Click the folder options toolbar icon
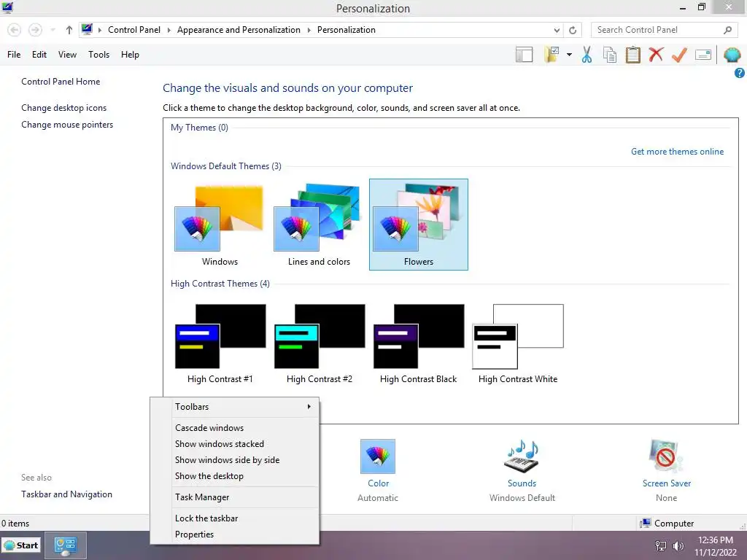Viewport: 747px width, 560px height. click(x=551, y=55)
